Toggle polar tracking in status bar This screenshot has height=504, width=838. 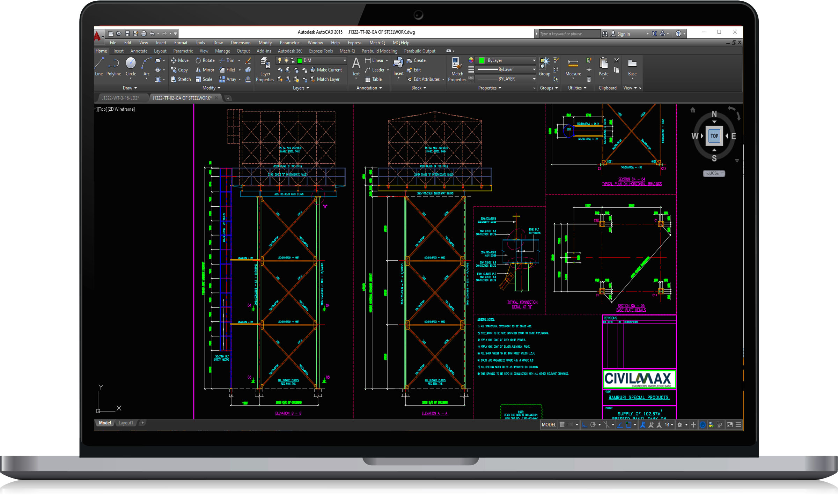tap(593, 425)
